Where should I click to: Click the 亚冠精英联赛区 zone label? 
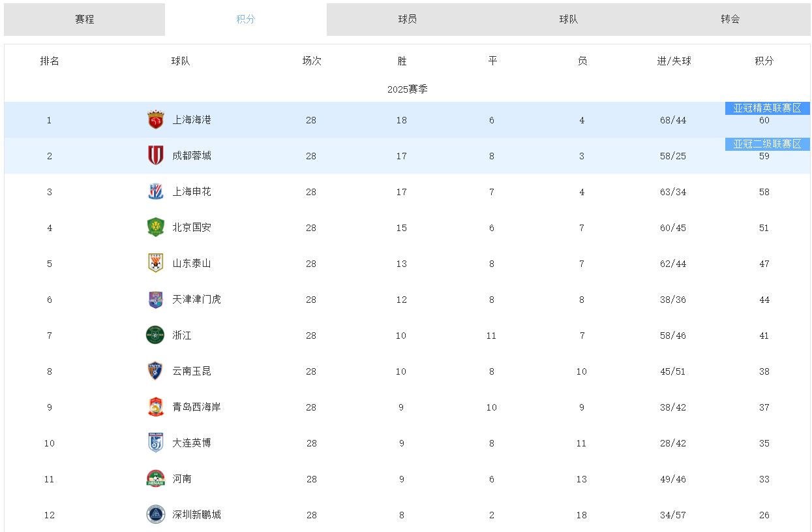767,108
